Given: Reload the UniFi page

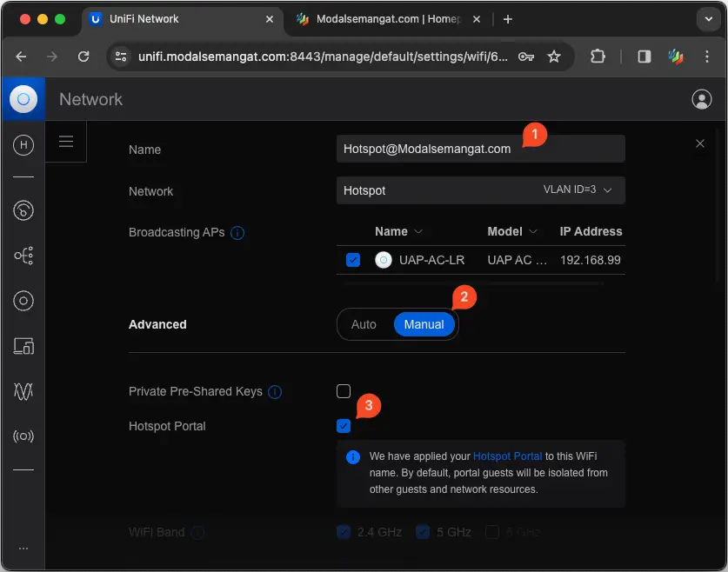Looking at the screenshot, I should point(83,57).
